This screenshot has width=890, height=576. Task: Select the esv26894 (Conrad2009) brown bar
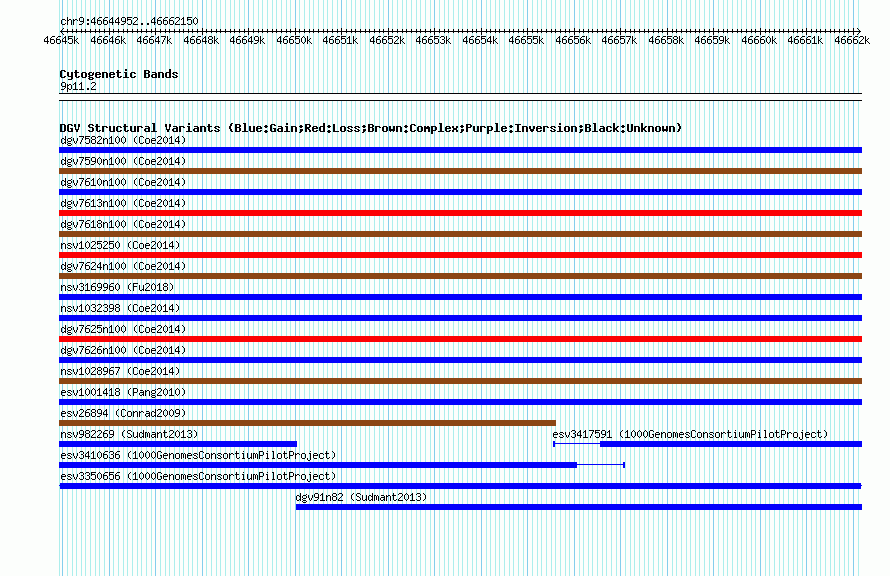point(307,423)
